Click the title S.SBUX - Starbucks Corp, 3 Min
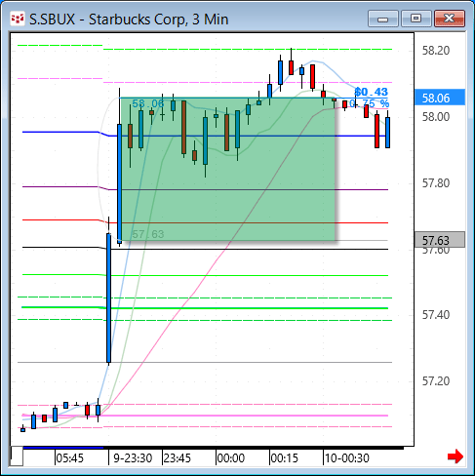This screenshot has height=476, width=475. (x=129, y=20)
